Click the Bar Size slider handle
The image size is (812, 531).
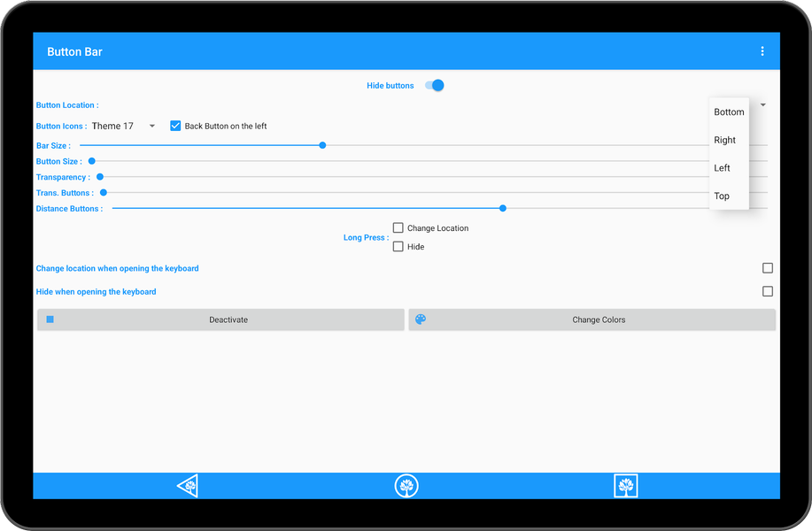click(x=322, y=145)
